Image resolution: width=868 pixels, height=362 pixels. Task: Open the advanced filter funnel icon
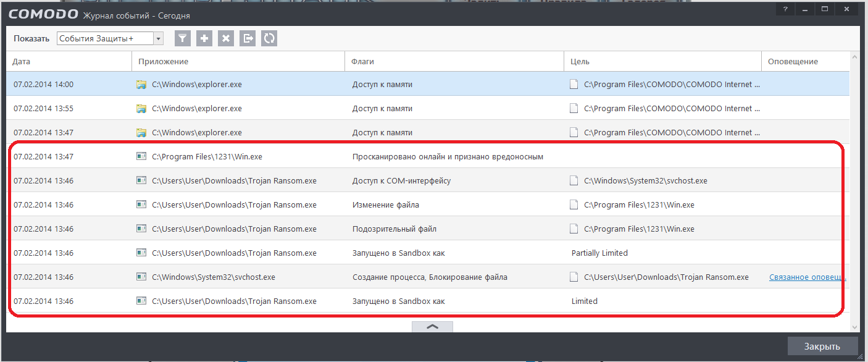coord(182,38)
